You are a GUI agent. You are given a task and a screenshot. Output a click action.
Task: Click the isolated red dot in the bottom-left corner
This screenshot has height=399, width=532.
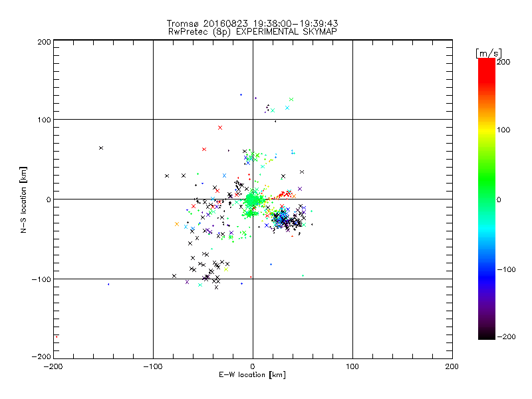pos(57,336)
